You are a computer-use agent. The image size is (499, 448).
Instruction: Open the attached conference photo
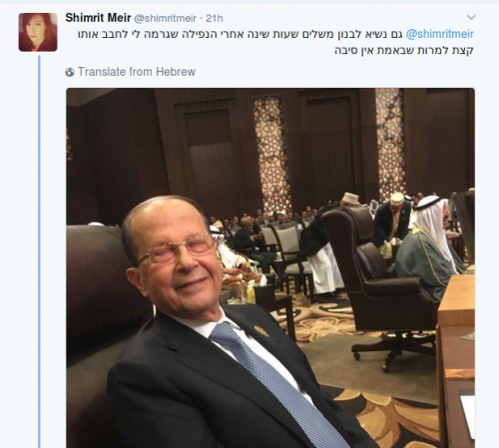click(270, 267)
